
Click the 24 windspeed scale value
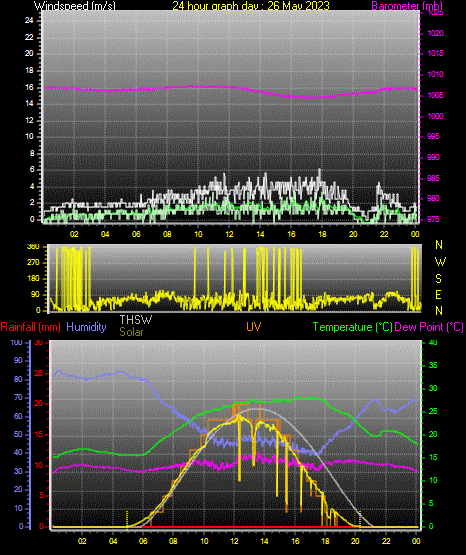(29, 21)
